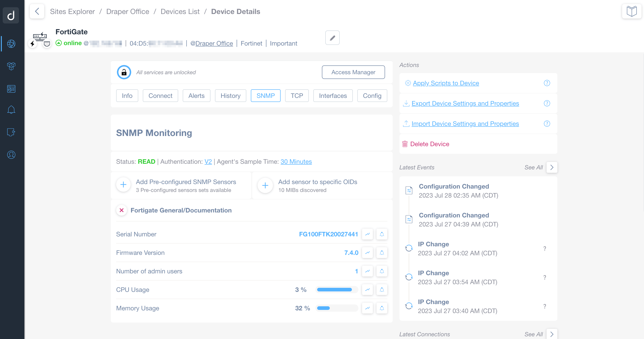Open the V2 authentication link

[208, 161]
